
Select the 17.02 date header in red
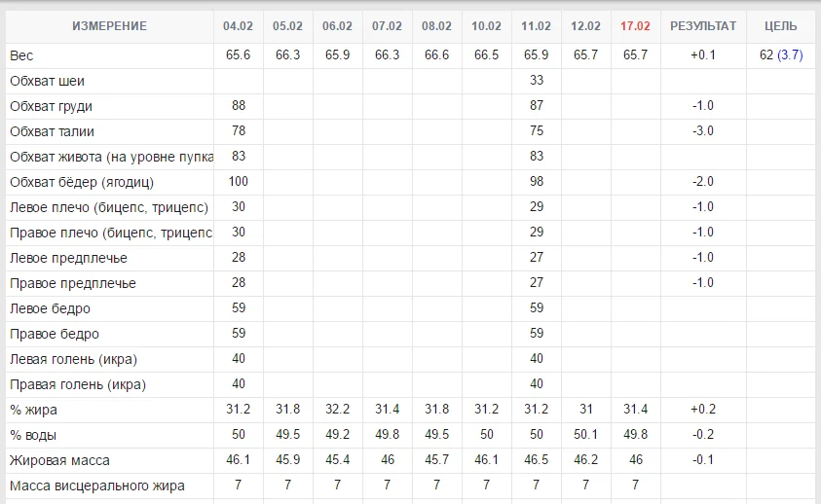tap(635, 25)
